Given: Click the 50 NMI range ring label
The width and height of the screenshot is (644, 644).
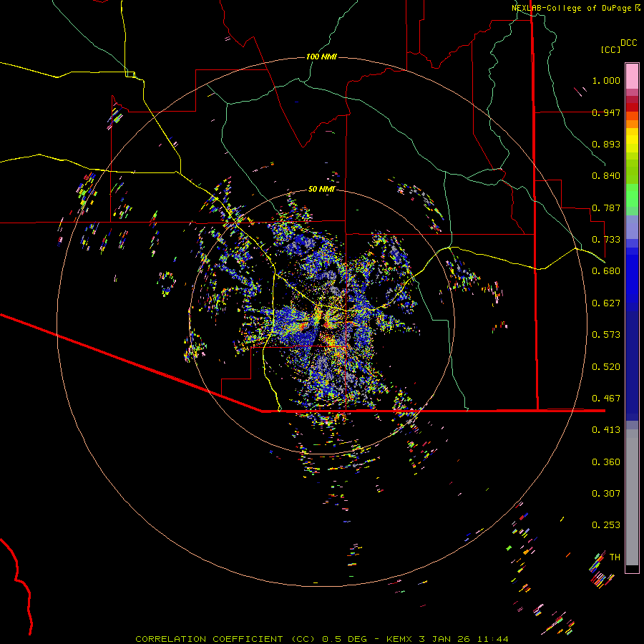Looking at the screenshot, I should (321, 189).
